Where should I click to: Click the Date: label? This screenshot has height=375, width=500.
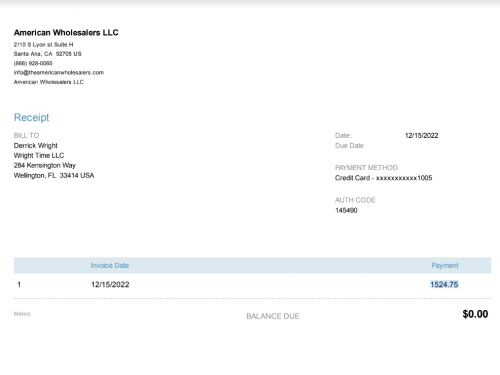[343, 136]
